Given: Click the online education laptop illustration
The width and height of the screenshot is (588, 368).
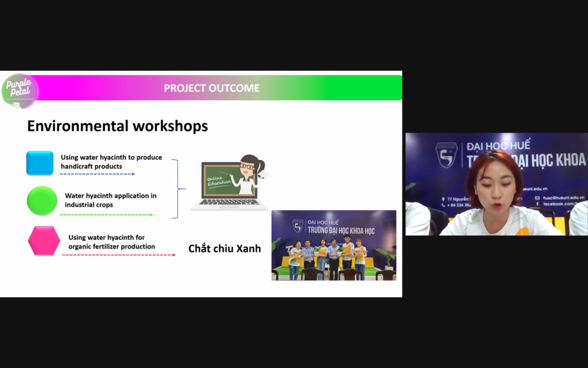Looking at the screenshot, I should (230, 182).
